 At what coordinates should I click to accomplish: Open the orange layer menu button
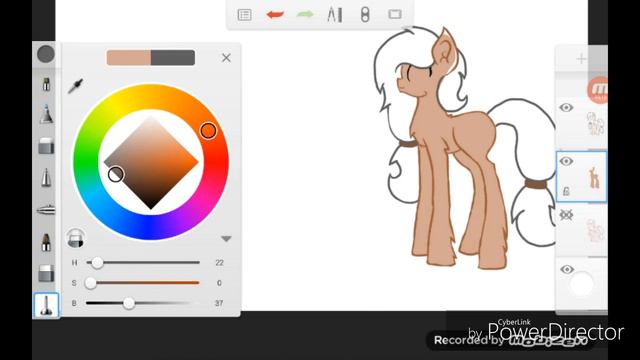point(598,90)
